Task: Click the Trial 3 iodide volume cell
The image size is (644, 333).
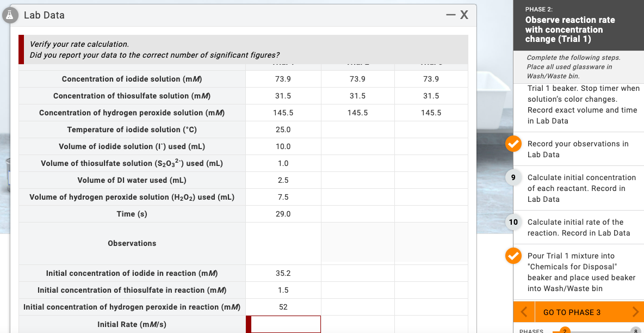Action: click(x=431, y=146)
